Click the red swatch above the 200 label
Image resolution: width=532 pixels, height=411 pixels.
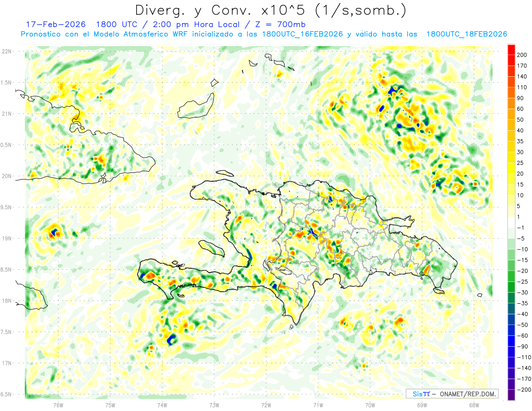click(511, 49)
